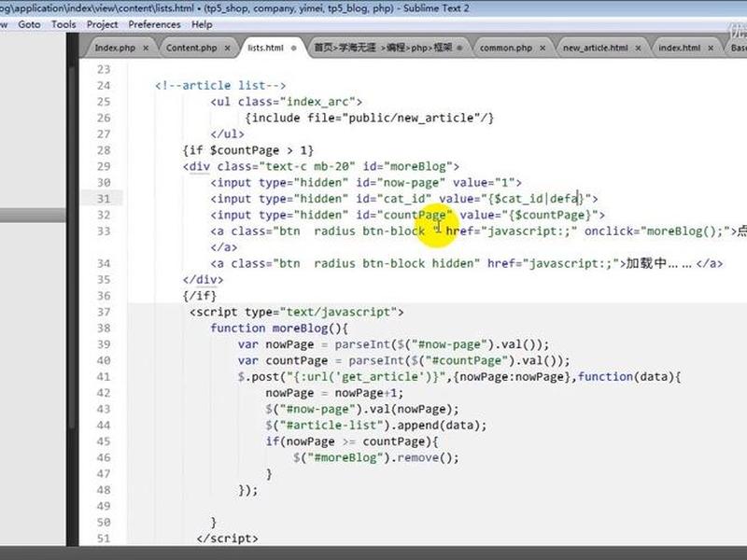747x560 pixels.
Task: Switch to the new_article.html tab
Action: pos(596,49)
